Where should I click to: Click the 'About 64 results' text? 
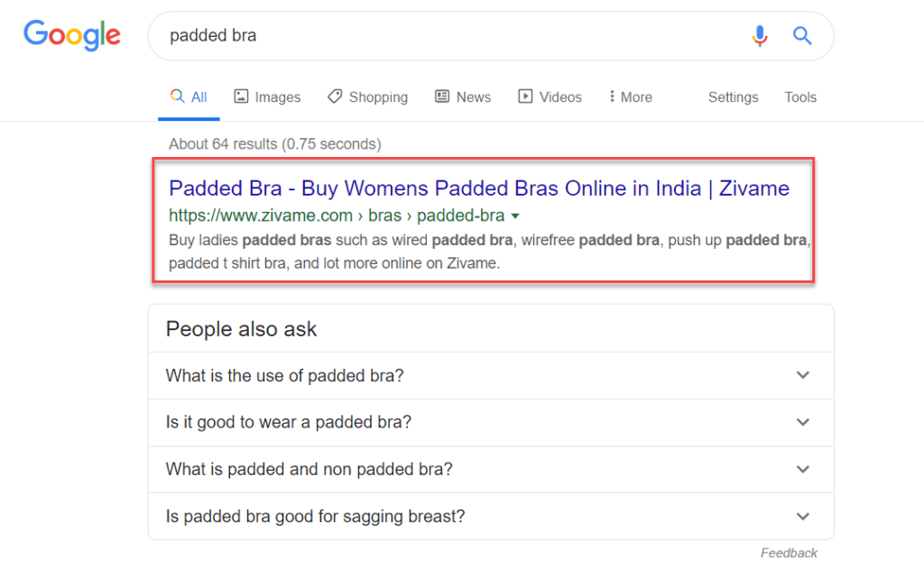tap(274, 144)
